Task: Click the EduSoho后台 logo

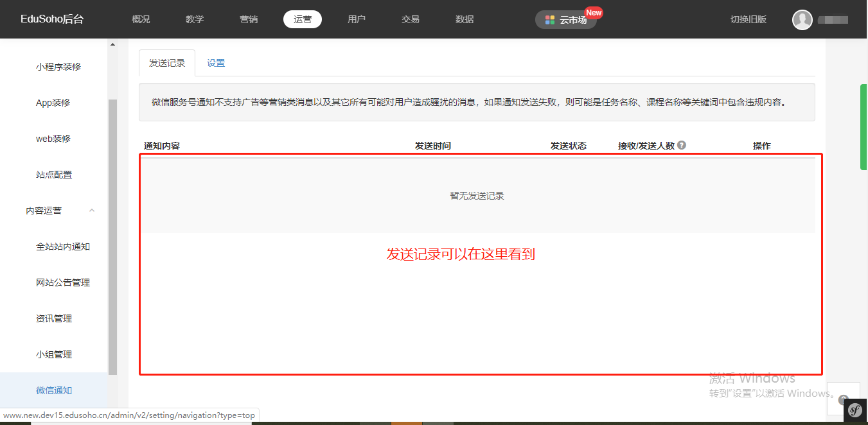Action: (x=52, y=19)
